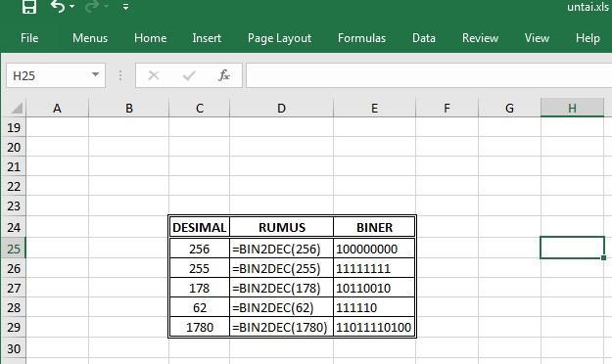
Task: Click the Save floppy disk icon
Action: (x=29, y=7)
